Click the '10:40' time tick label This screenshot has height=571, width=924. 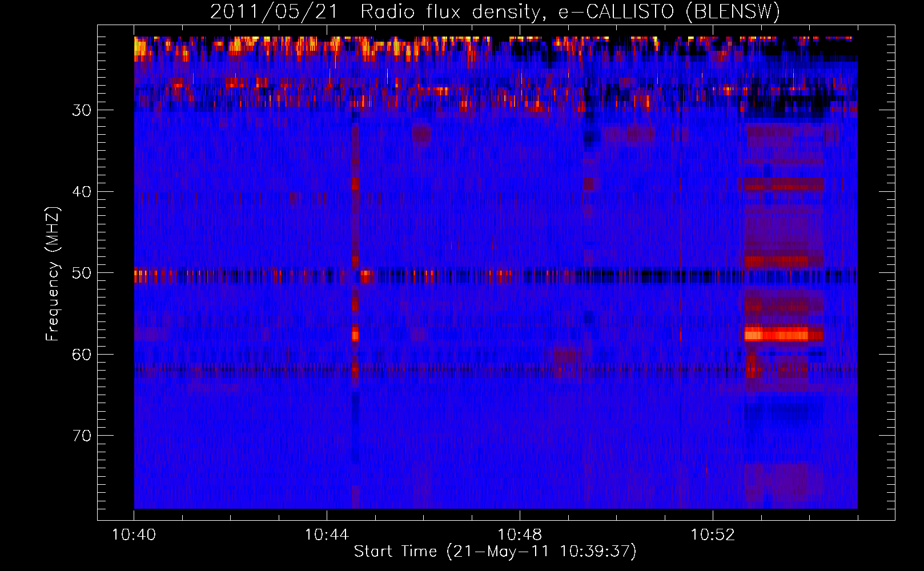tap(134, 535)
